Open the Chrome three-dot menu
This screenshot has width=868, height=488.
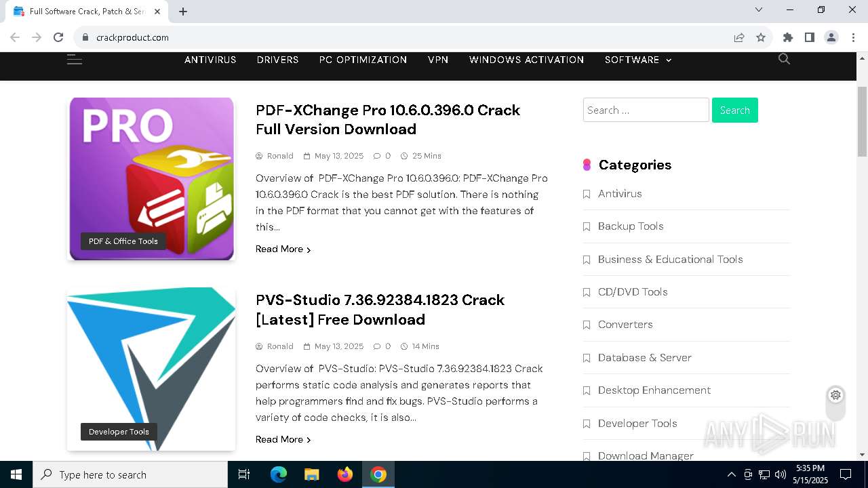point(853,37)
